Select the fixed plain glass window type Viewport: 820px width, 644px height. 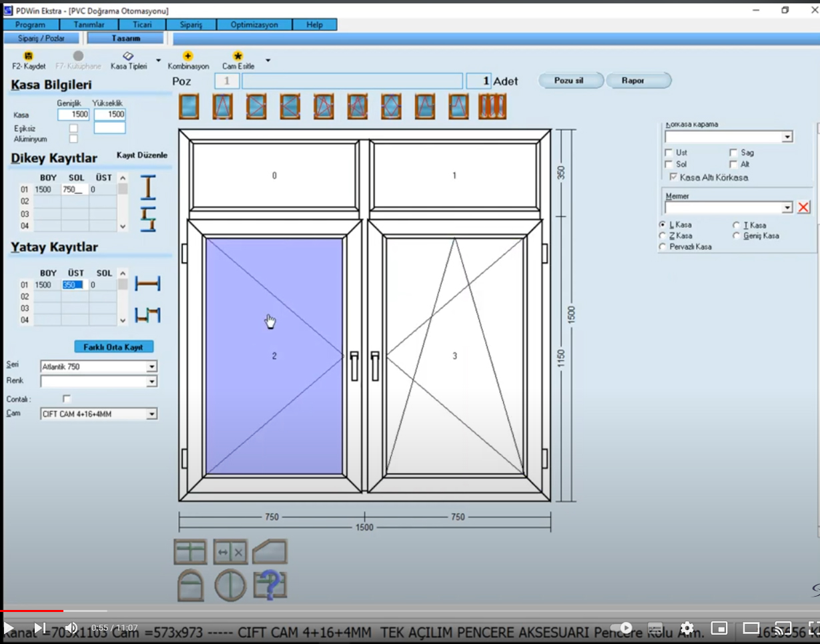coord(189,107)
